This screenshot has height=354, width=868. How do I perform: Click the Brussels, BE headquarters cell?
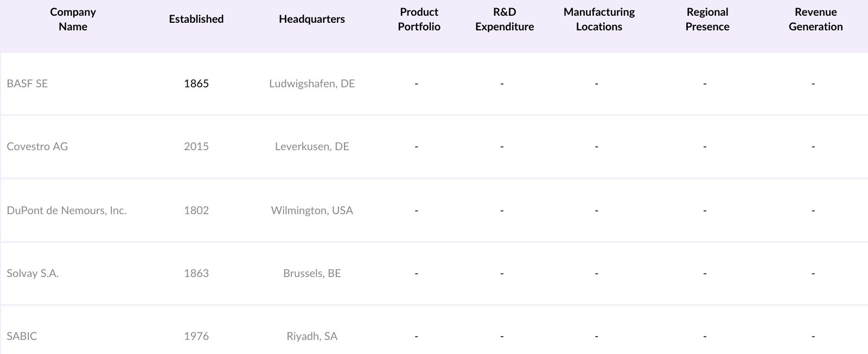[x=311, y=273]
